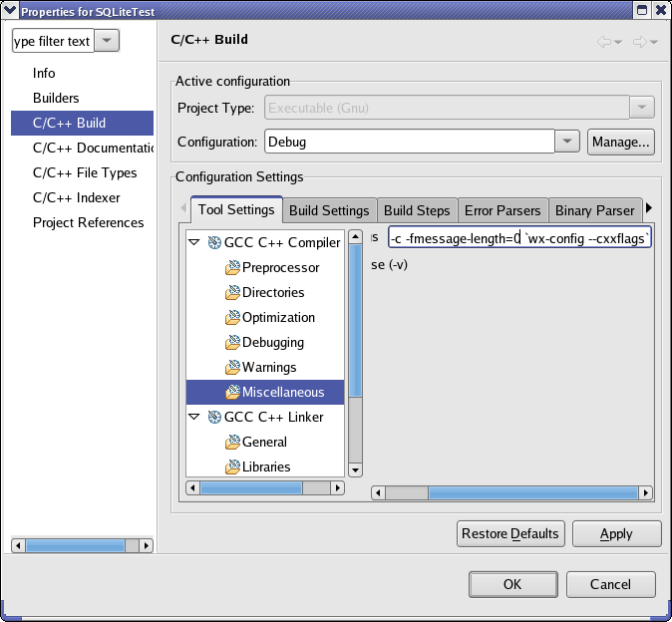Click the Directories option icon
Viewport: 672px width, 622px height.
232,292
